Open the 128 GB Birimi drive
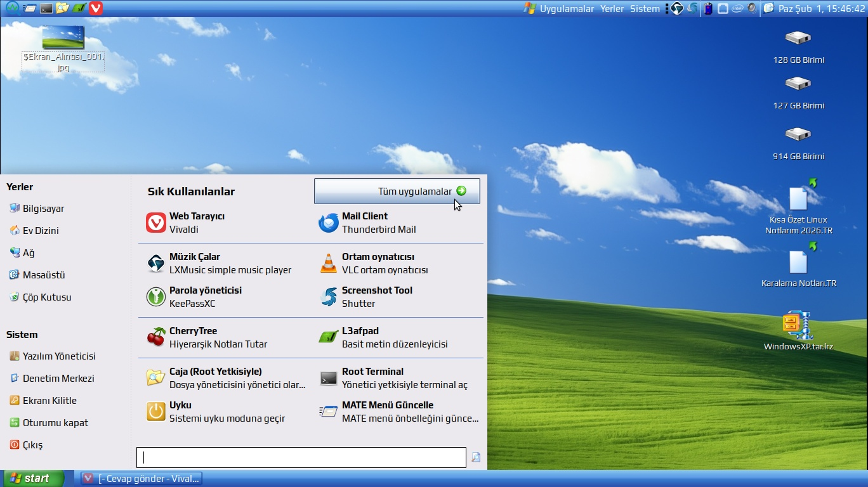 tap(798, 46)
